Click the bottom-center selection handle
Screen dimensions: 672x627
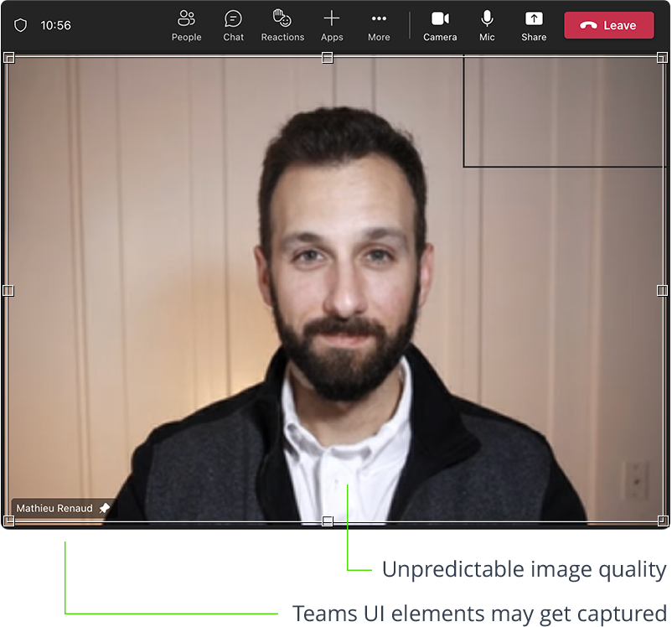(328, 521)
